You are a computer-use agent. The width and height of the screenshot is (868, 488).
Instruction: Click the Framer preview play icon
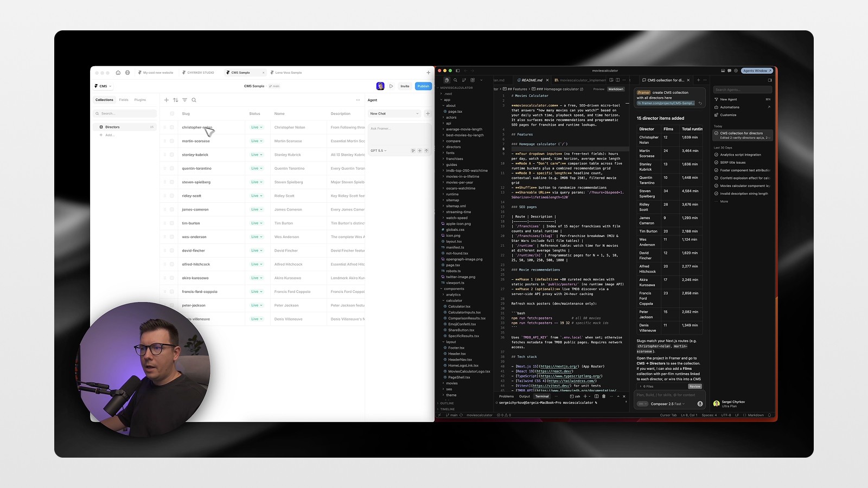[x=391, y=86]
